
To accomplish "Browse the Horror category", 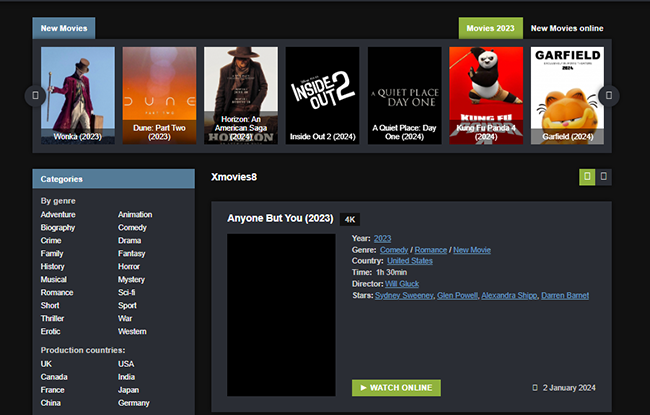I will coord(129,267).
